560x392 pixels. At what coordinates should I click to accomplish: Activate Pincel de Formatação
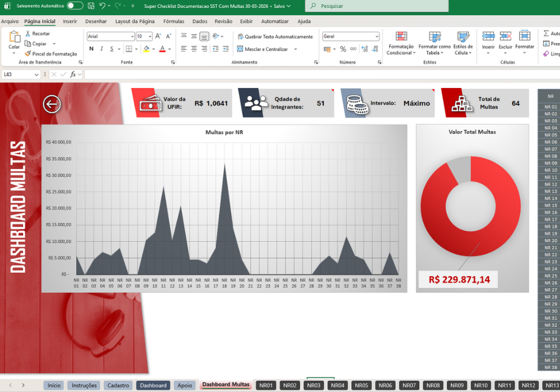[51, 54]
